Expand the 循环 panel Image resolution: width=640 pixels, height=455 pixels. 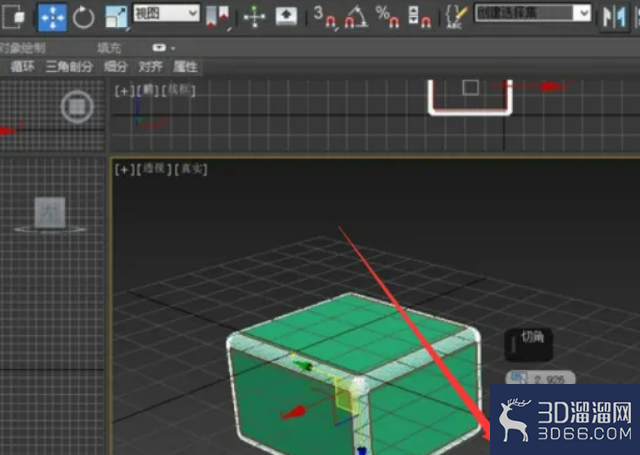click(x=23, y=67)
